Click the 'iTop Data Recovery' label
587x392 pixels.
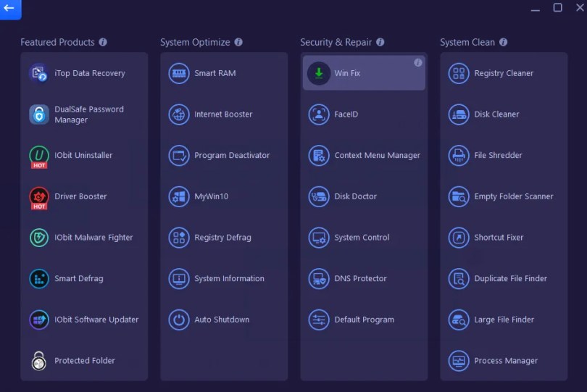pos(90,73)
